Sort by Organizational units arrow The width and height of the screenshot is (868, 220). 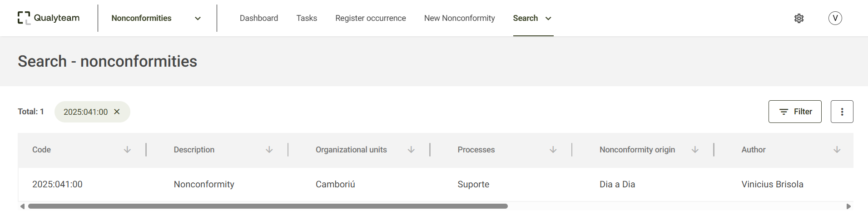click(411, 150)
